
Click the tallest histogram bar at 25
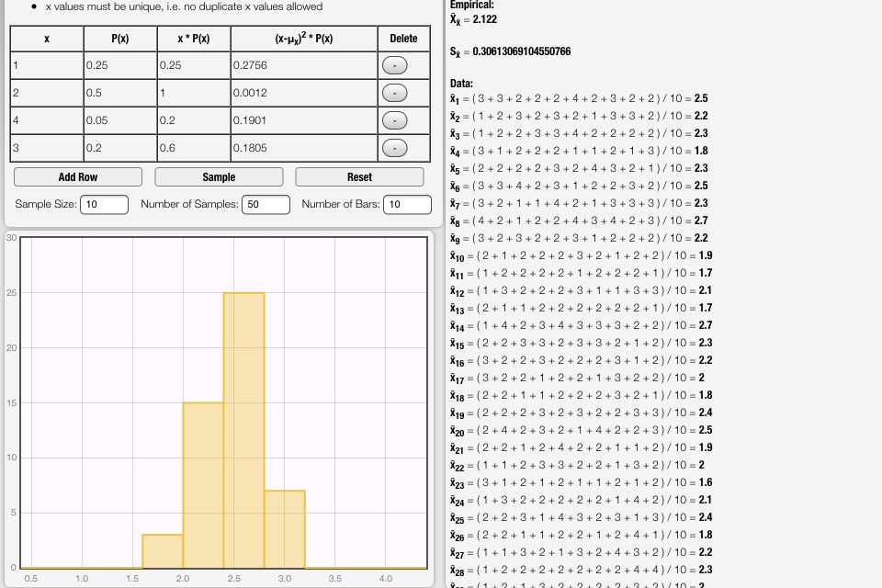point(244,431)
